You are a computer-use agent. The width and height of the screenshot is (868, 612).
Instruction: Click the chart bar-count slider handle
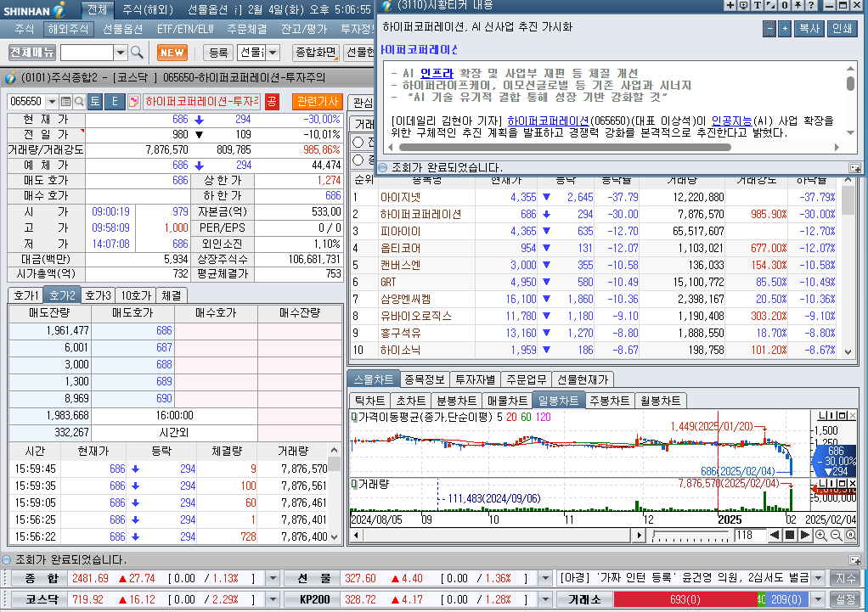pos(655,534)
